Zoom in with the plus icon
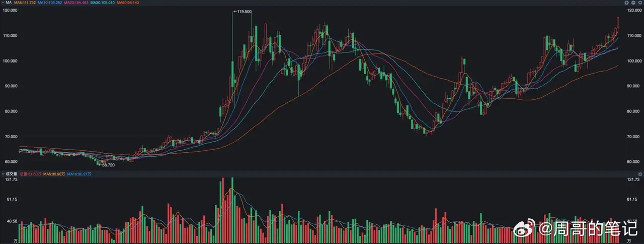 click(626, 3)
